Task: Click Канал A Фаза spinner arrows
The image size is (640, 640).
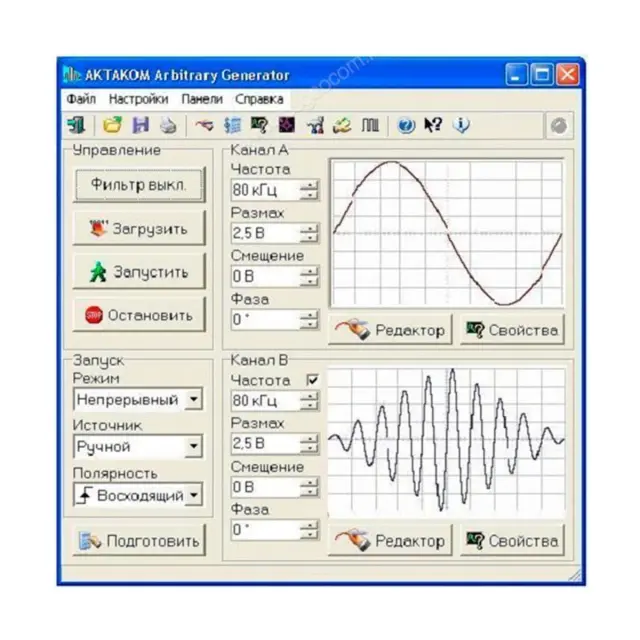Action: click(309, 320)
